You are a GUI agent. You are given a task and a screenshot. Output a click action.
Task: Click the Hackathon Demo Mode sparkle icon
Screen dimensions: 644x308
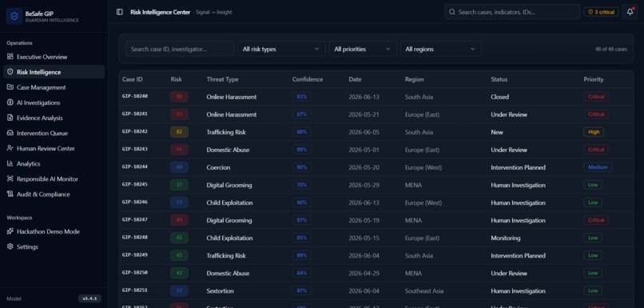(10, 231)
